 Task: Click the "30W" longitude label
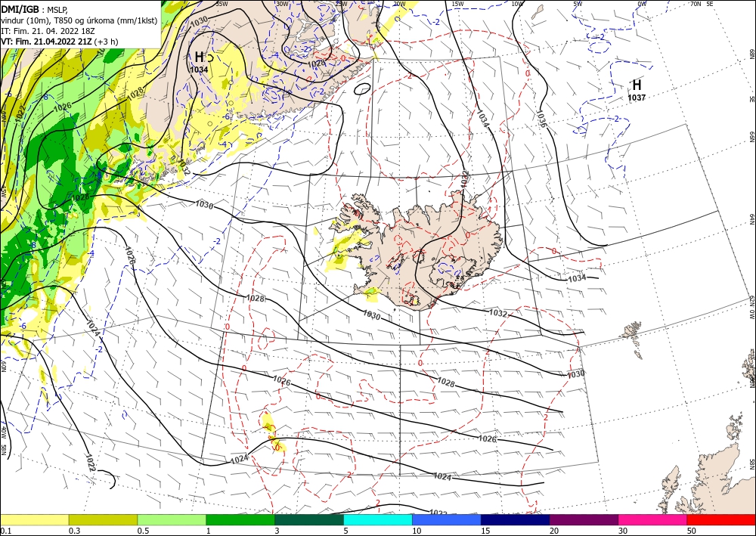coord(282,3)
